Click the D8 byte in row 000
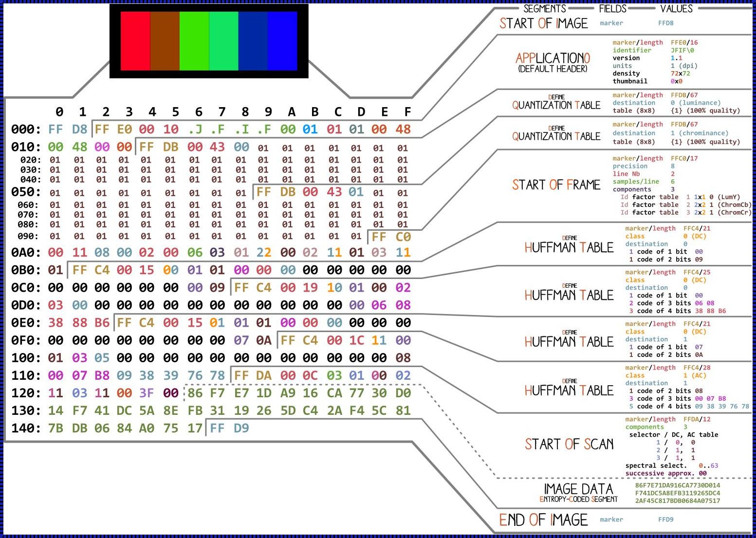This screenshot has height=538, width=756. point(79,130)
